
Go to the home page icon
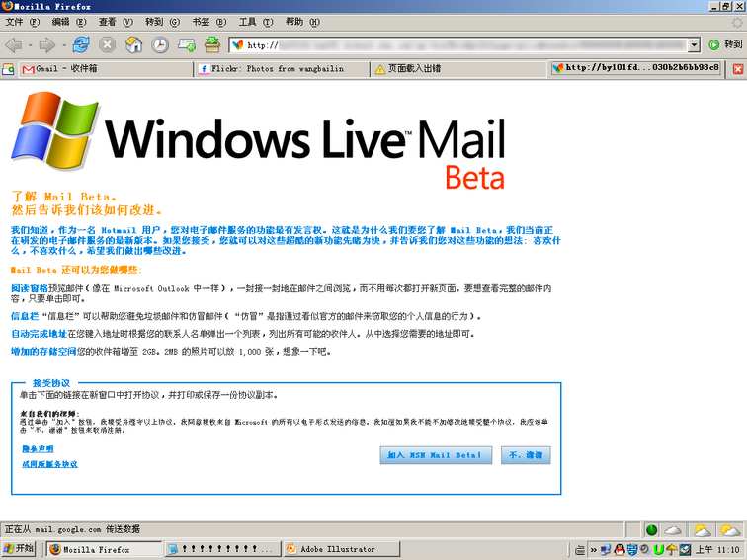(133, 44)
